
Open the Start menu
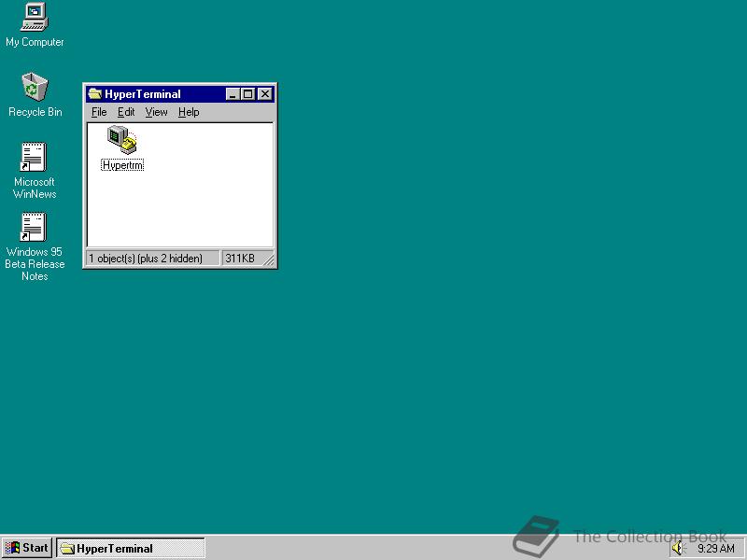pos(27,548)
